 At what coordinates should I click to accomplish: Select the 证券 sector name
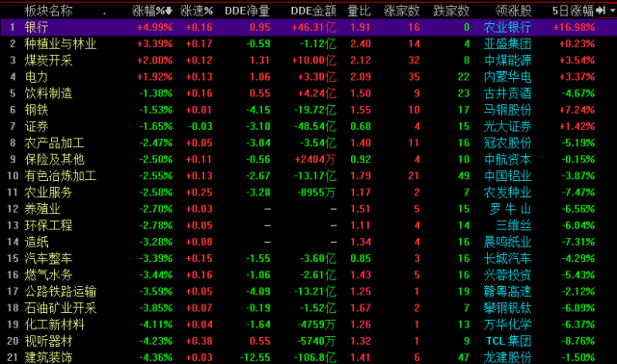click(x=37, y=126)
